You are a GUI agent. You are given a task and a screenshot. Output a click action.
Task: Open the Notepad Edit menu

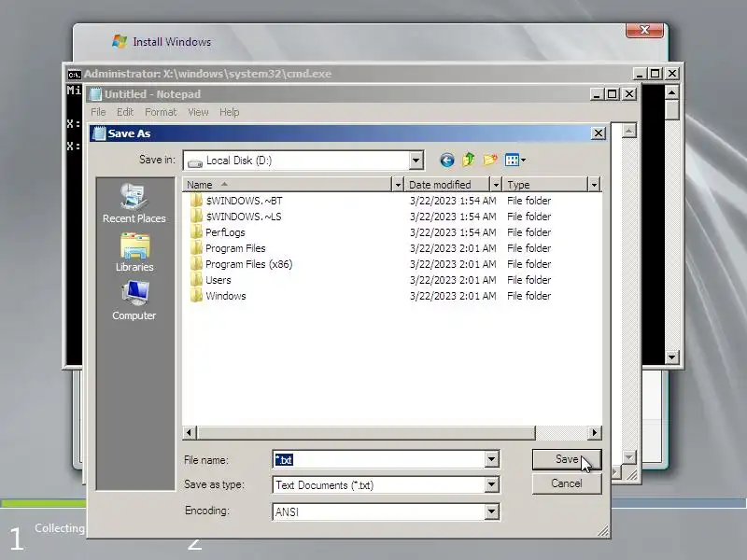click(x=125, y=112)
